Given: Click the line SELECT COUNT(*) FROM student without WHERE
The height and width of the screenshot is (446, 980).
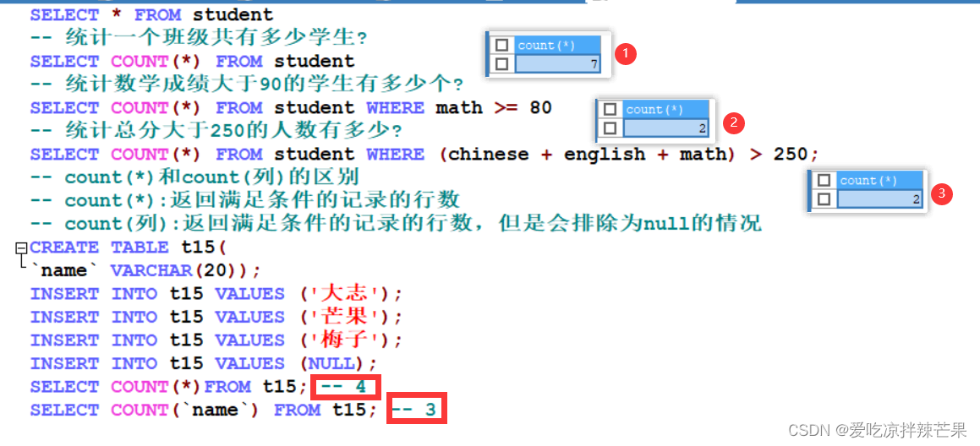Looking at the screenshot, I should pos(193,61).
